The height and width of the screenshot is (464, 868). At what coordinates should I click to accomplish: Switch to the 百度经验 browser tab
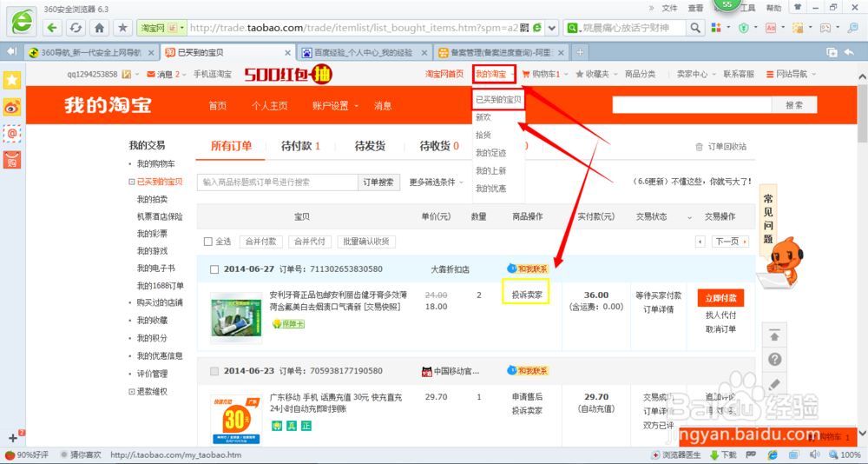click(x=364, y=53)
